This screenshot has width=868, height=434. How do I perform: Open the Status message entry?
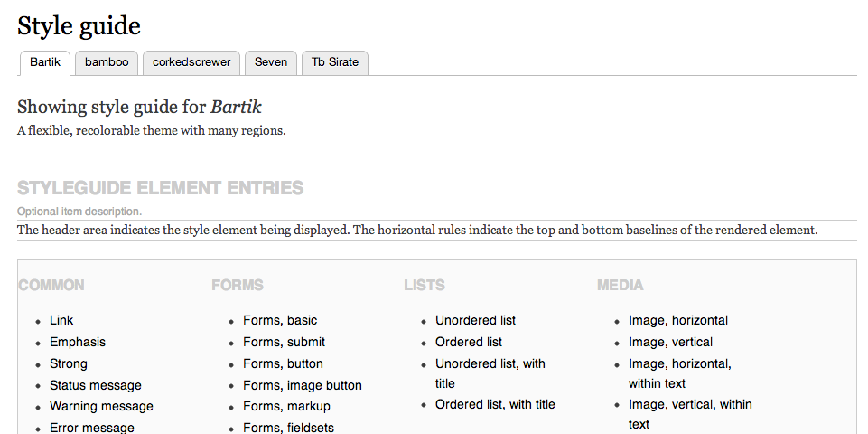pyautogui.click(x=96, y=385)
